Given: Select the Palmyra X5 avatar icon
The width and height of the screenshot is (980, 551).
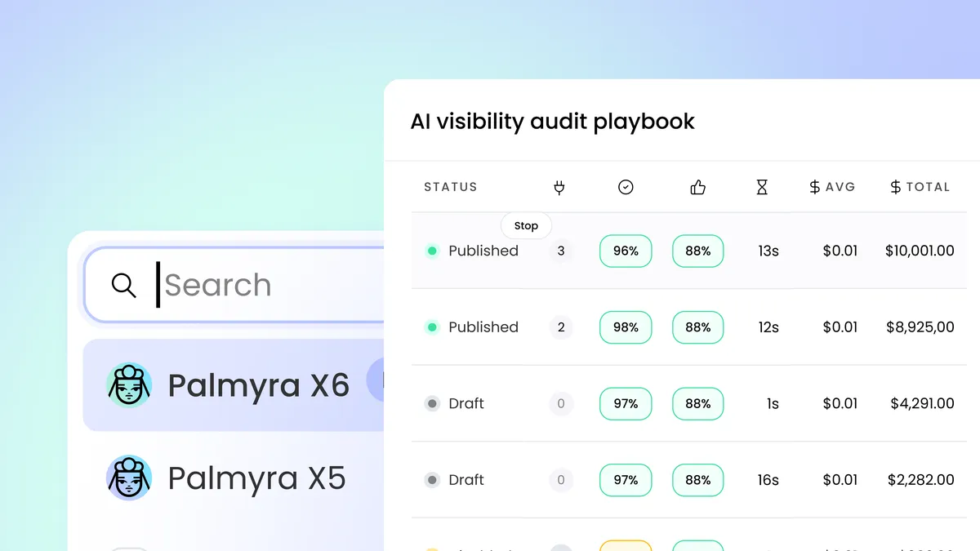Looking at the screenshot, I should 129,478.
